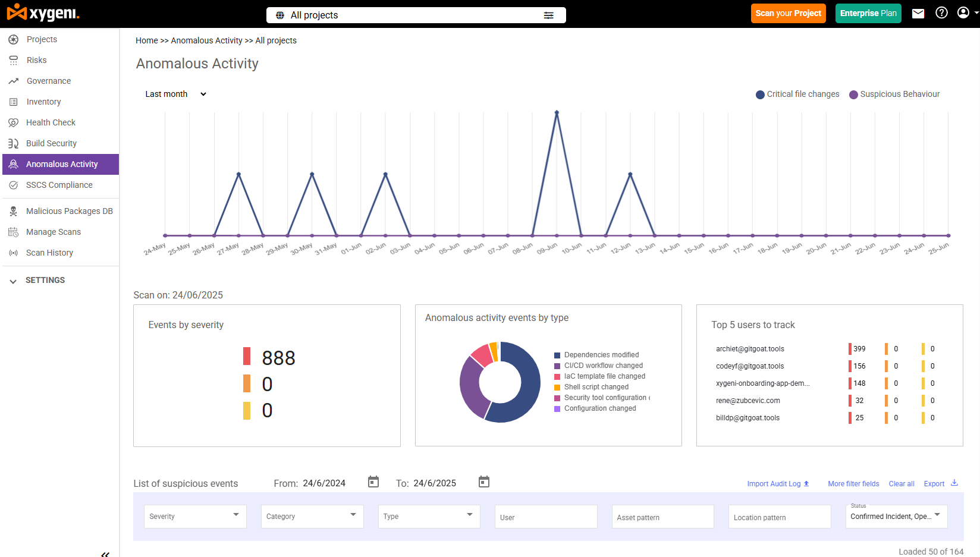Open Scan History from the sidebar

50,253
